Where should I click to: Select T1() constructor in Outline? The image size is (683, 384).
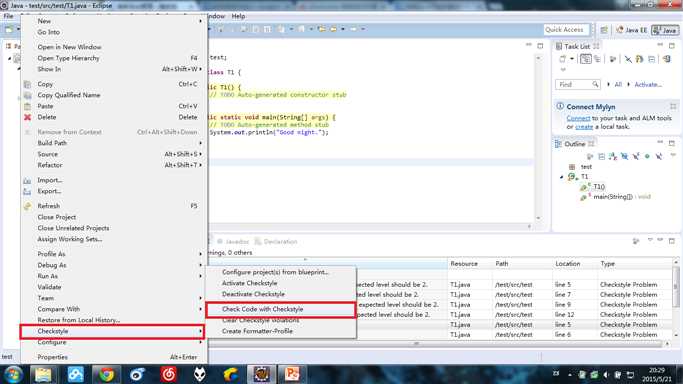coord(599,187)
